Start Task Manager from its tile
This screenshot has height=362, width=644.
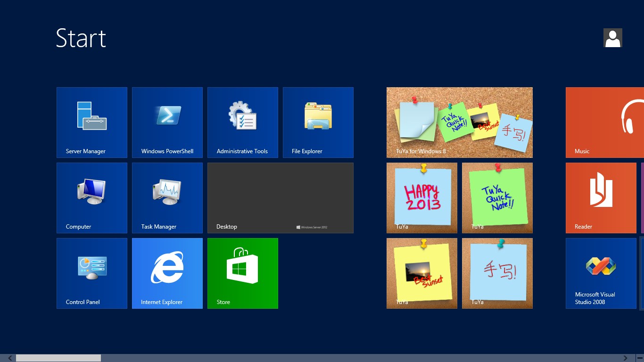point(167,198)
